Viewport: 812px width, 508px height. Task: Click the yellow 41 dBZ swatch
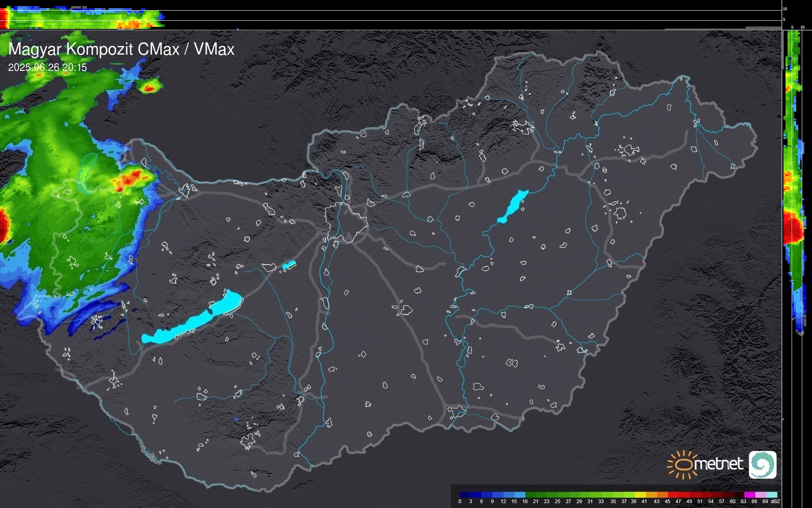[643, 495]
